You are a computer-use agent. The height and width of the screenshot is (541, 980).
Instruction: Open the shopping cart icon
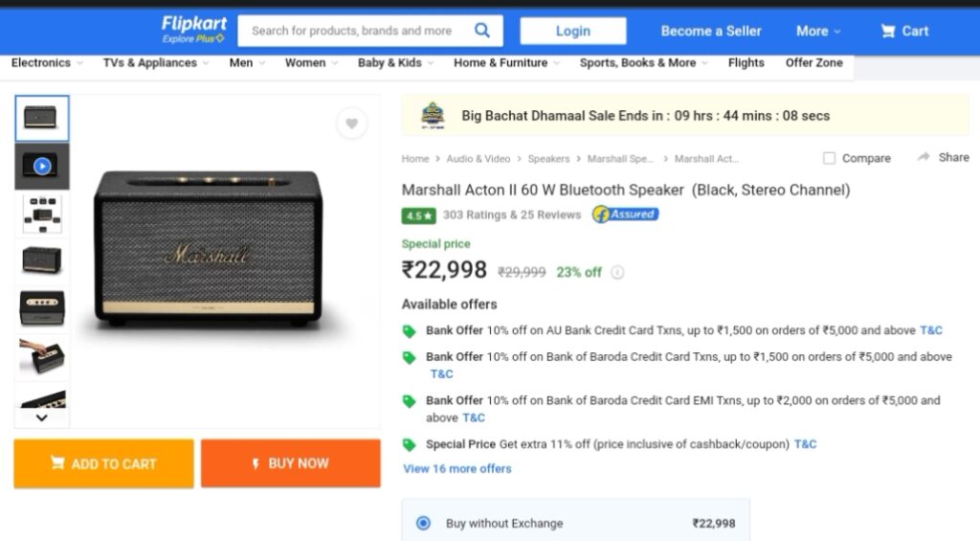pos(887,31)
